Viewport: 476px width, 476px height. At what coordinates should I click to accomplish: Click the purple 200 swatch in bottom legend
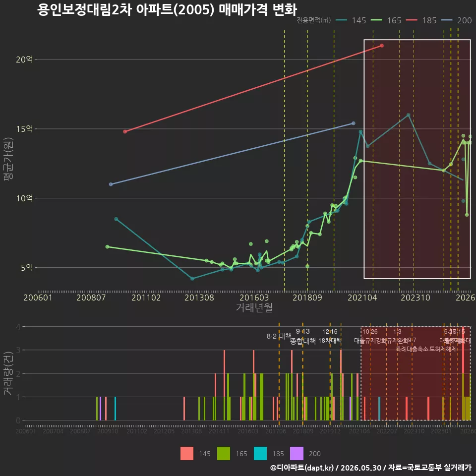click(x=297, y=454)
